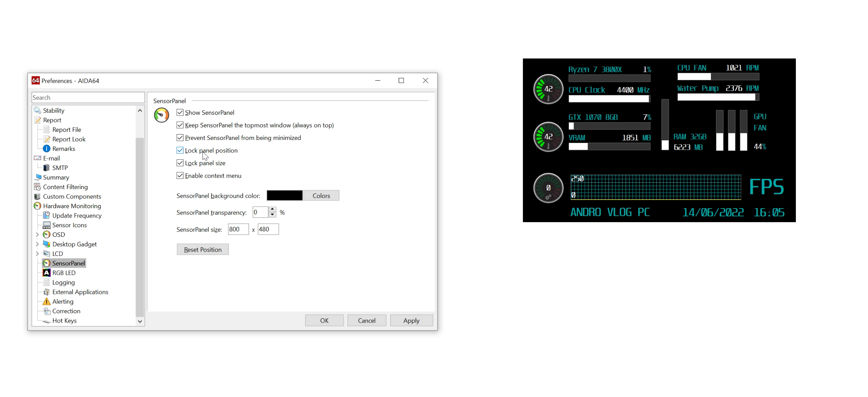
Task: Expand the LCD tree node
Action: [x=37, y=254]
